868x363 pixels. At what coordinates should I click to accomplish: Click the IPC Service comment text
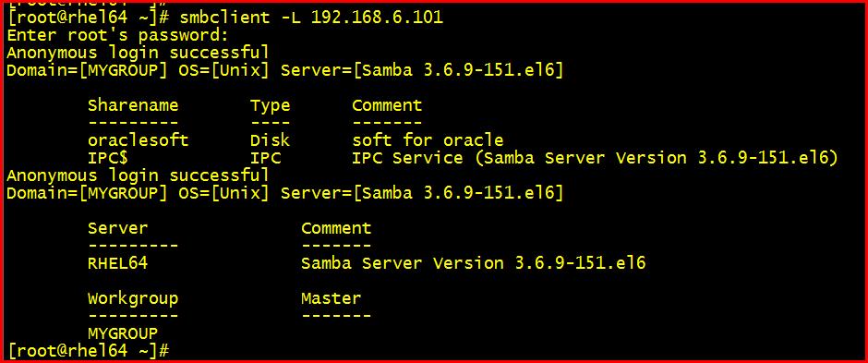tap(595, 158)
